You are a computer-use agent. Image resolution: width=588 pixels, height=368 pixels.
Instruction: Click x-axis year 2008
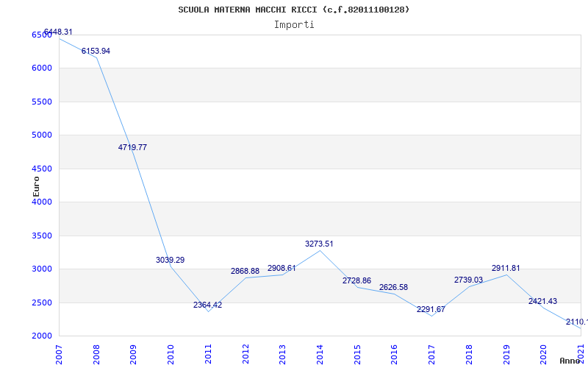96,354
